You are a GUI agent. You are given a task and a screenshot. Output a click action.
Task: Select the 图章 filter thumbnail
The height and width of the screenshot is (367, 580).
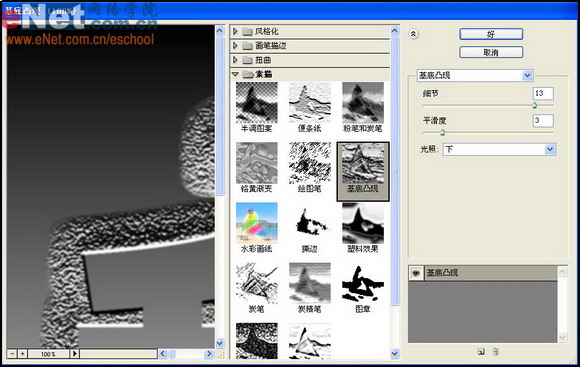point(363,283)
